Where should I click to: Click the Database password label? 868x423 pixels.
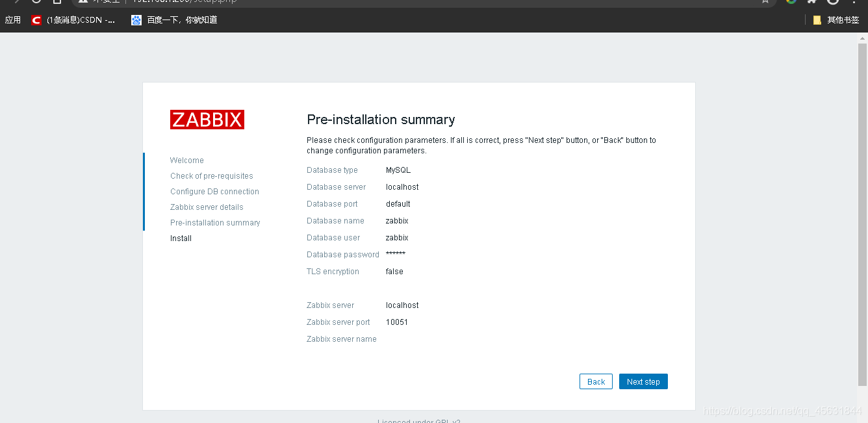[x=343, y=255]
